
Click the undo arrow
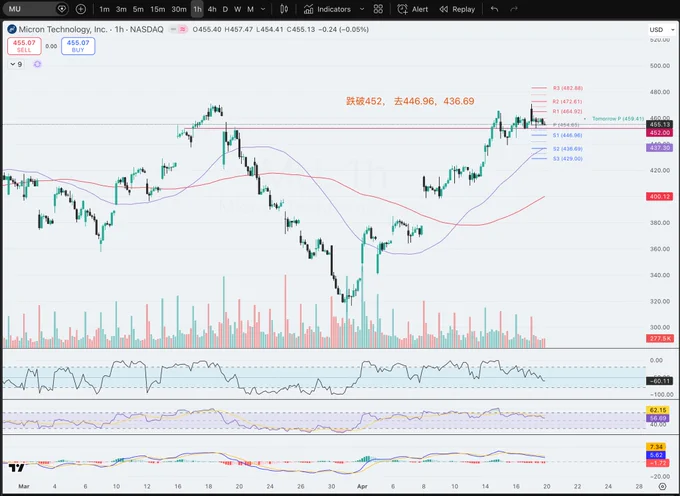pos(494,9)
